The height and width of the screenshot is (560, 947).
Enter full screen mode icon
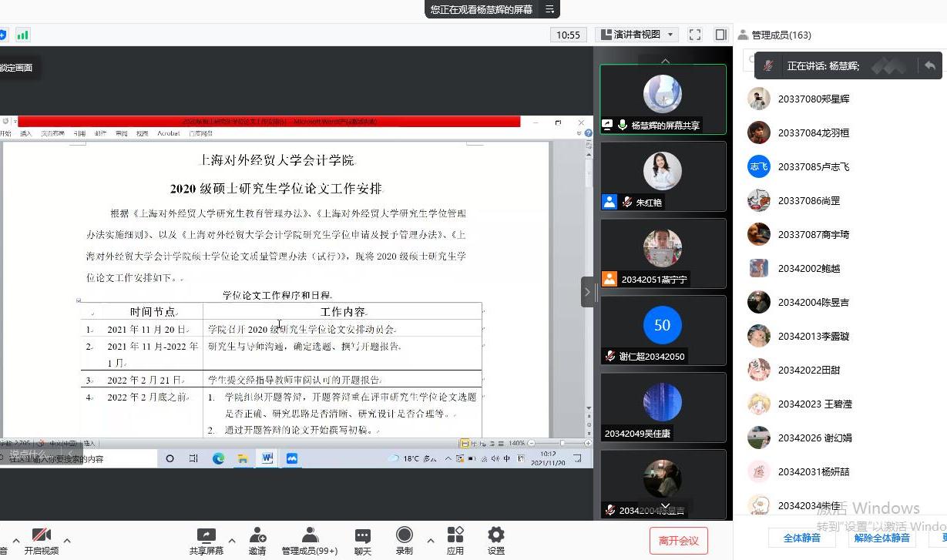[x=695, y=35]
